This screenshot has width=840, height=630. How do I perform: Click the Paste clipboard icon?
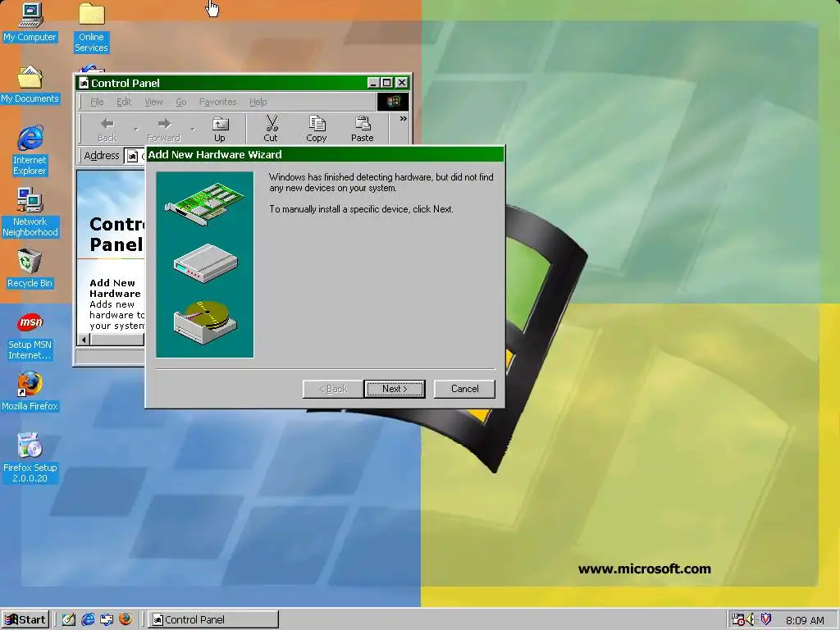click(x=363, y=130)
